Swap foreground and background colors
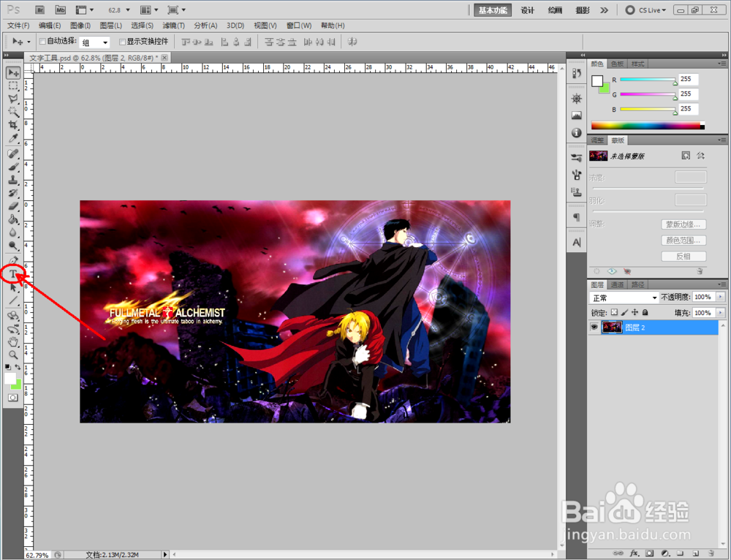The height and width of the screenshot is (560, 731). [x=18, y=367]
